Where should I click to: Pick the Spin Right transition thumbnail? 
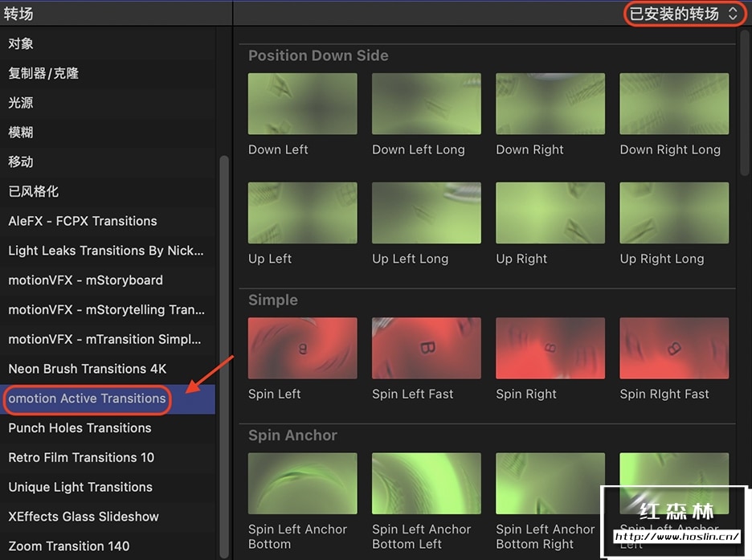click(x=550, y=348)
